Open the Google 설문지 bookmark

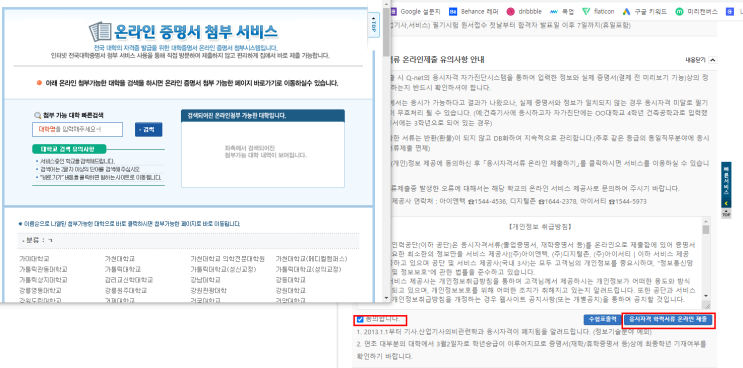click(x=416, y=11)
